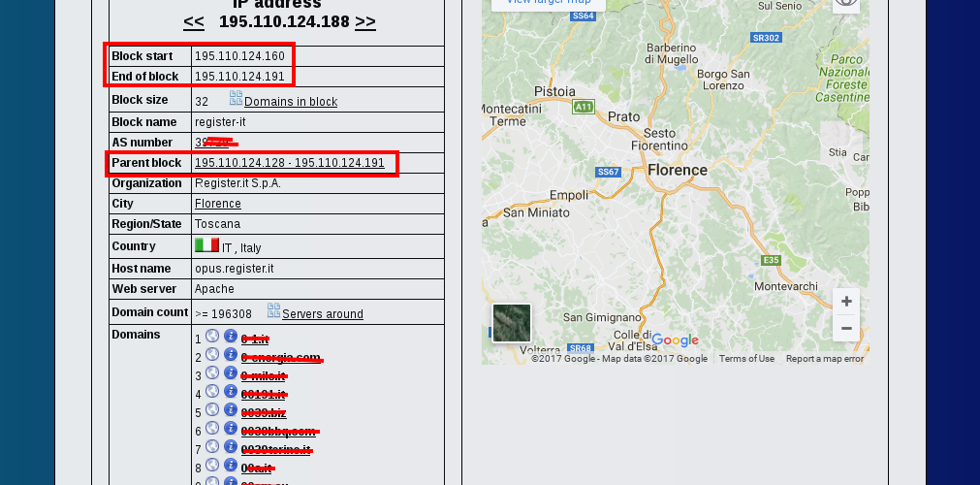Open the Servers around link
Image resolution: width=980 pixels, height=485 pixels.
(x=323, y=314)
